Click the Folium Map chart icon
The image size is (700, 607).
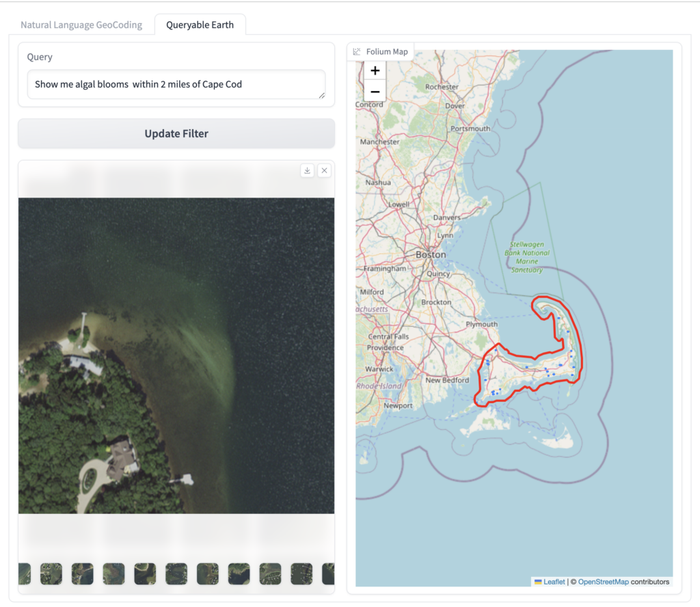tap(356, 51)
